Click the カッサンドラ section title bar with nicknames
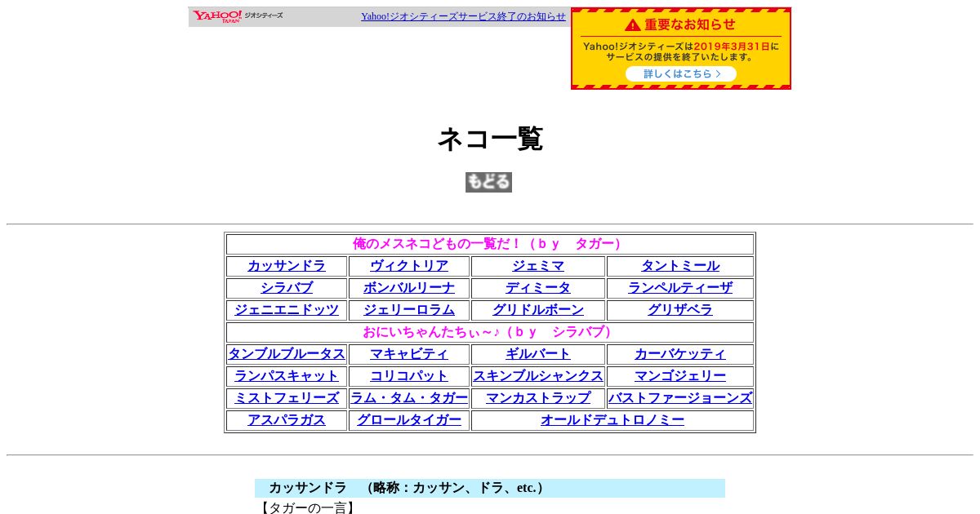Screen dimensions: 980x514 (490, 488)
